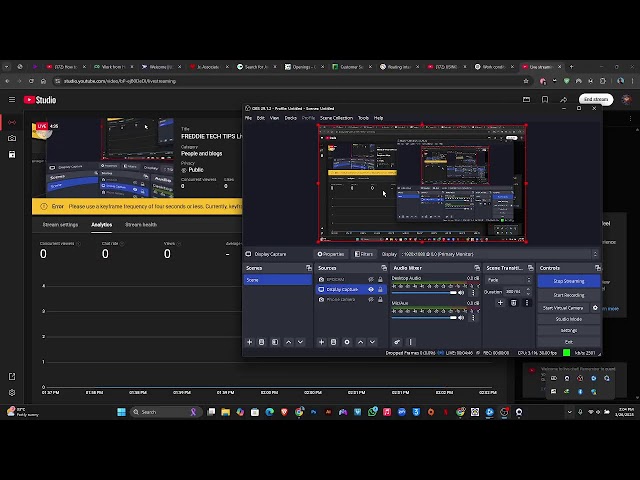
Task: Open the OBS Scene Collection menu
Action: [x=336, y=118]
